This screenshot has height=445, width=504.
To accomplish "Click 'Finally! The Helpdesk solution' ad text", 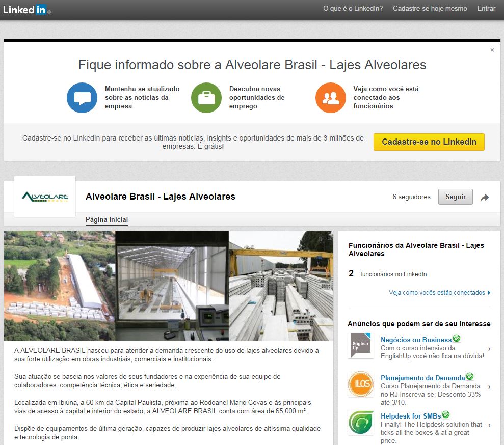I will pyautogui.click(x=431, y=432).
